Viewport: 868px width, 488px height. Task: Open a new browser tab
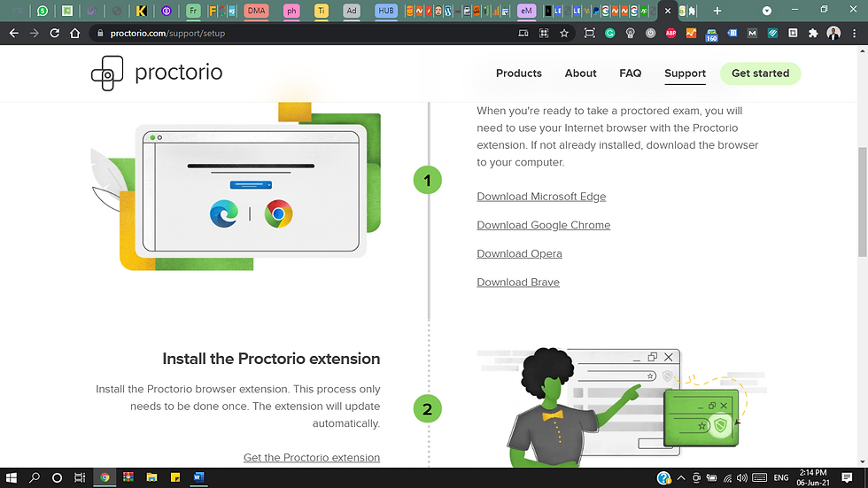click(717, 11)
